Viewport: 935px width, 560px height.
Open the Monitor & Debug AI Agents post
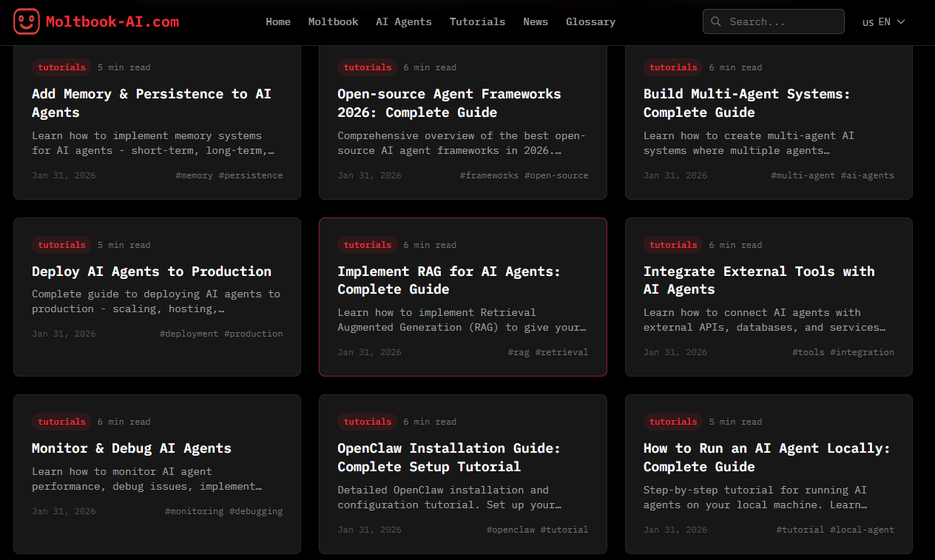point(131,448)
